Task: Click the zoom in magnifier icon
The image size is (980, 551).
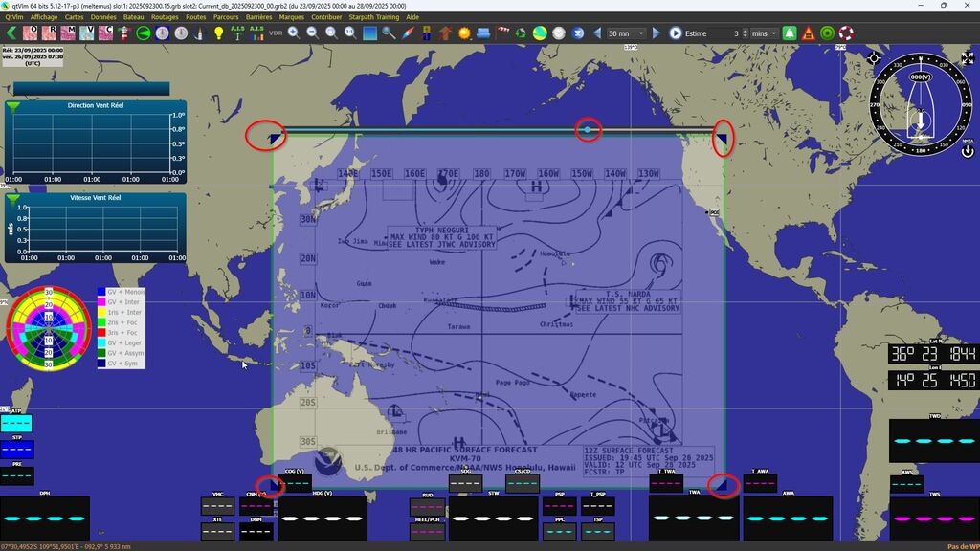Action: point(294,33)
